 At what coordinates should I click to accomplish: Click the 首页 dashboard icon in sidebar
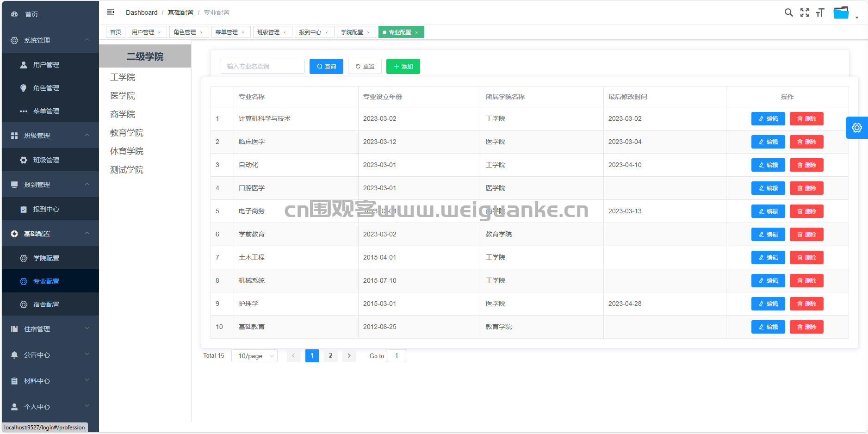[x=14, y=14]
